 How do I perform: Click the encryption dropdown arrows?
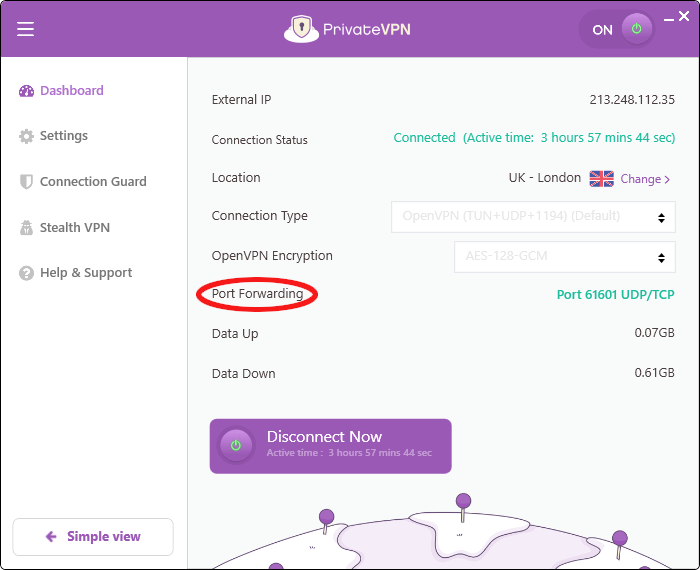tap(661, 258)
